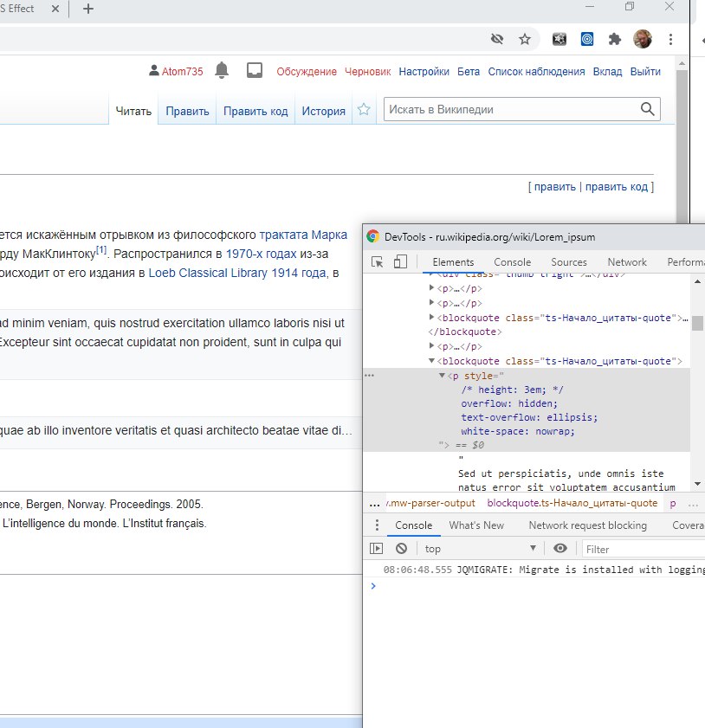Switch to the Network tab in DevTools
The height and width of the screenshot is (728, 705).
coord(627,262)
